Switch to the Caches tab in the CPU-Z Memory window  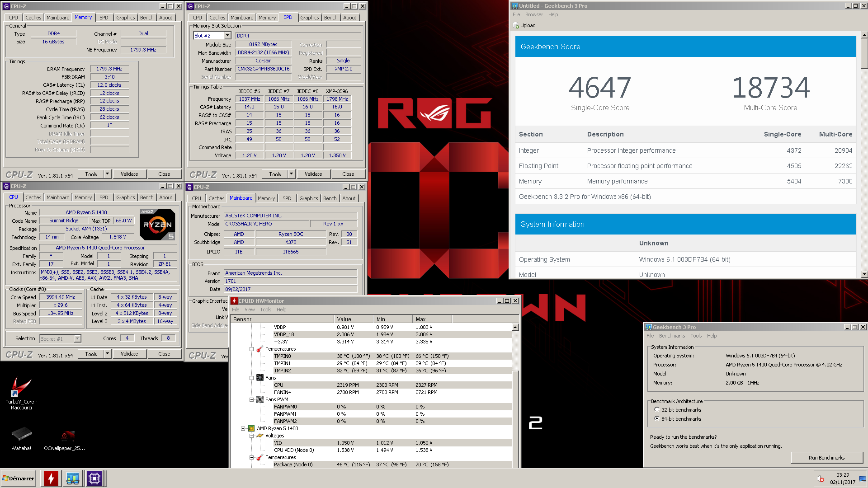[x=33, y=18]
